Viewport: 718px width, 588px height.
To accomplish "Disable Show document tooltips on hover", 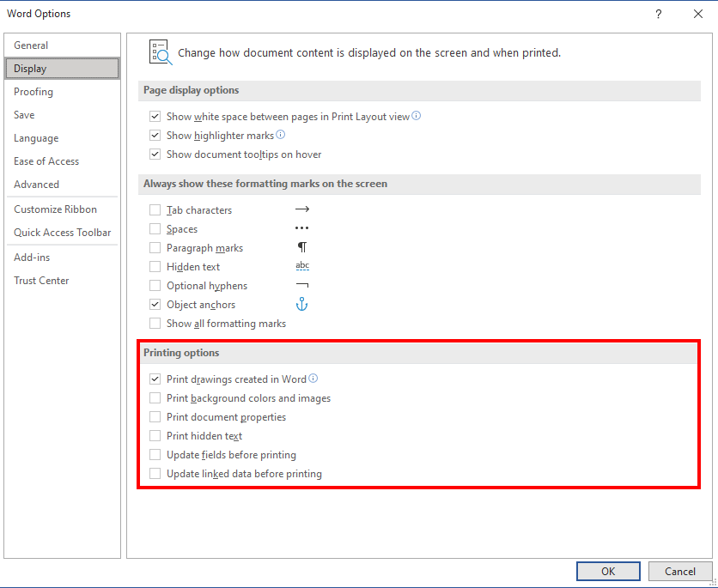I will [x=155, y=155].
